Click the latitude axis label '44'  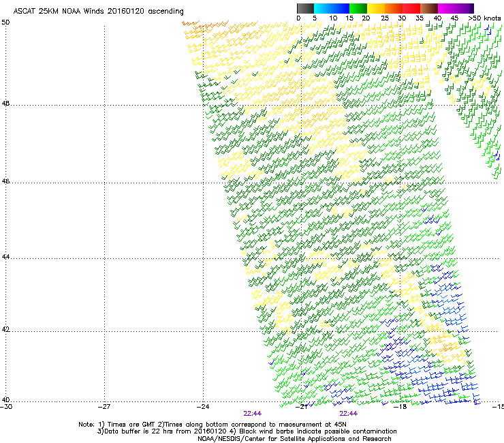(5, 257)
